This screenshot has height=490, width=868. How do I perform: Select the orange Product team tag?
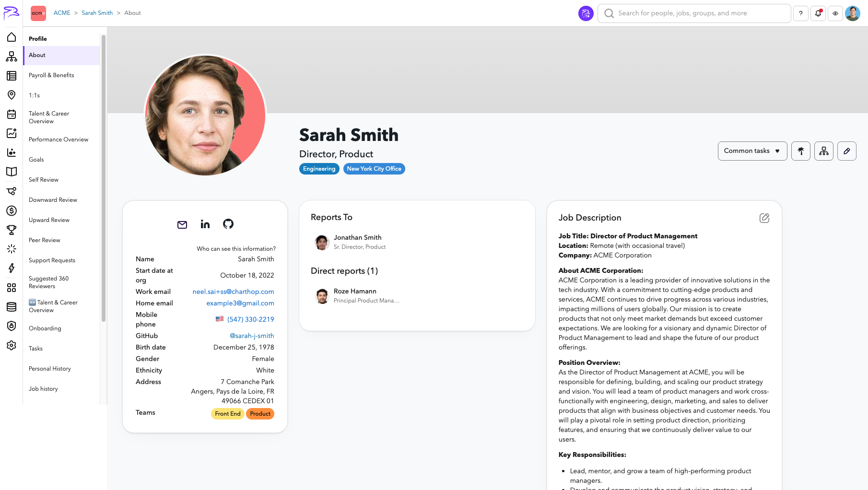[260, 414]
